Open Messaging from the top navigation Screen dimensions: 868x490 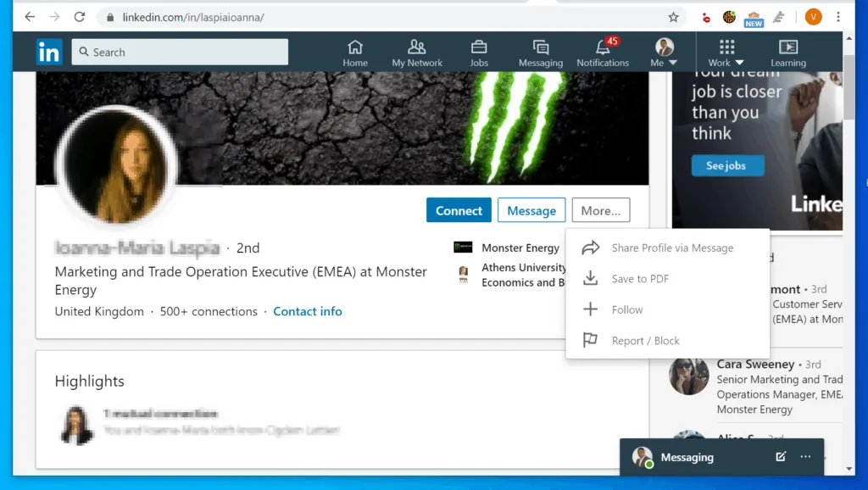(x=540, y=53)
